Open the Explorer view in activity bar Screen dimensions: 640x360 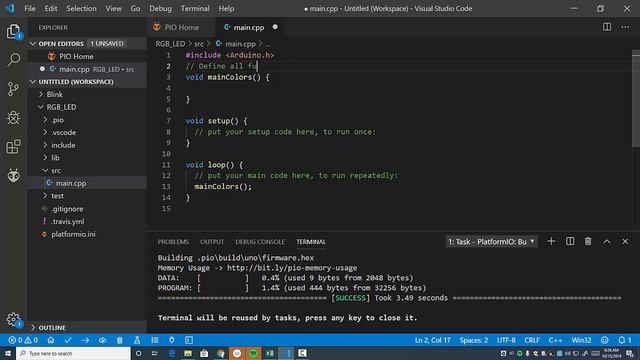13,31
